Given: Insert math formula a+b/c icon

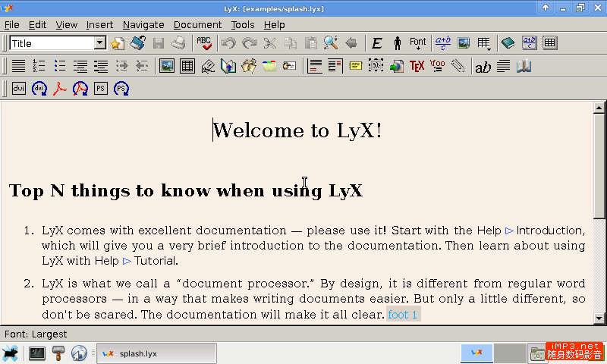Looking at the screenshot, I should click(443, 43).
